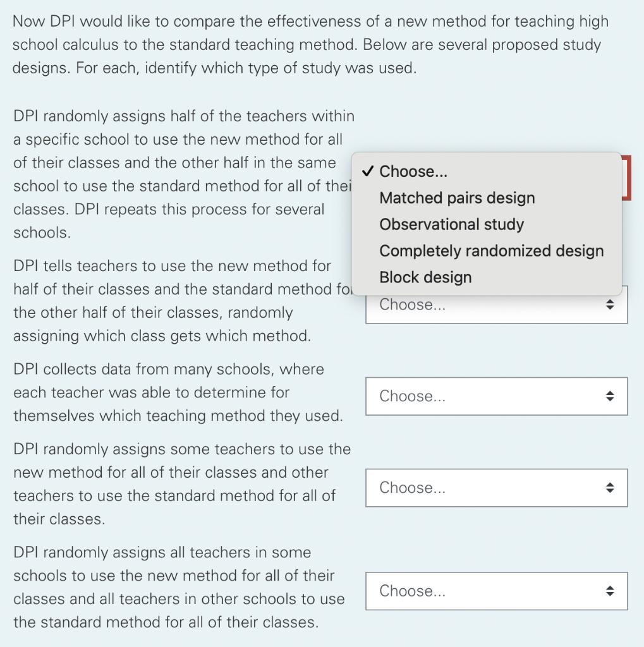Click the "Choose..." field for the last question
644x647 pixels.
pos(411,591)
